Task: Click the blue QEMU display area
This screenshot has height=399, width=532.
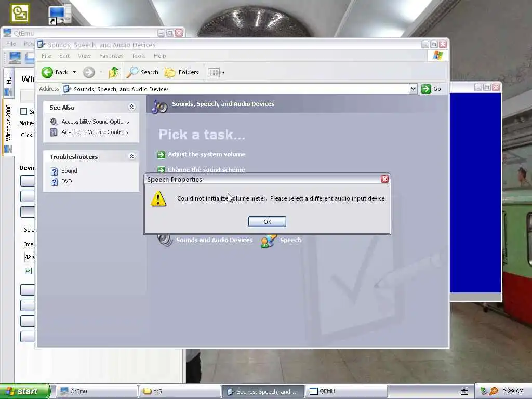Action: coord(475,193)
